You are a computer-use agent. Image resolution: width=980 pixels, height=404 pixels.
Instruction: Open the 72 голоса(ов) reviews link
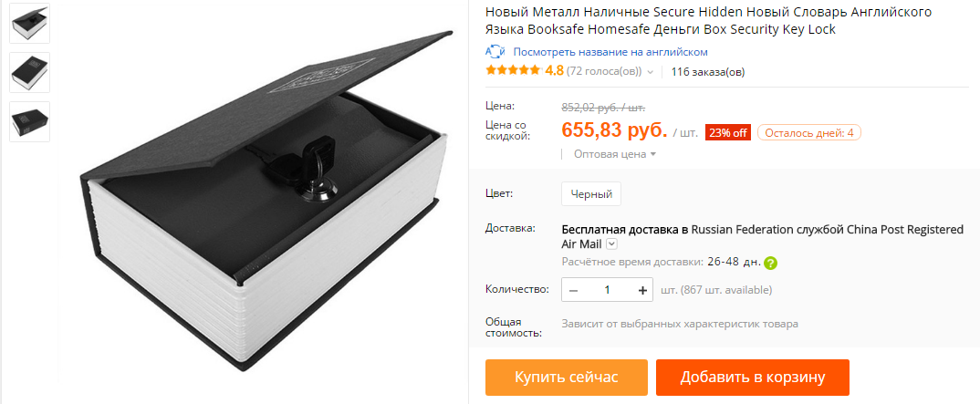604,71
